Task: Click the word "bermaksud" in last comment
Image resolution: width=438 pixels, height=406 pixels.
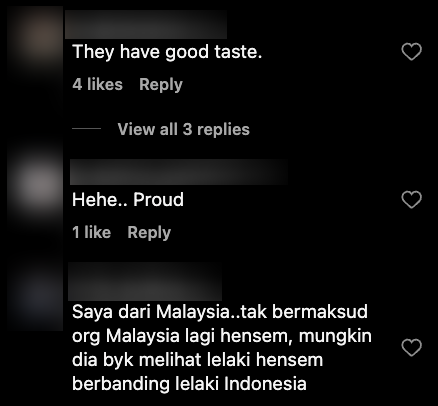Action: coord(320,312)
